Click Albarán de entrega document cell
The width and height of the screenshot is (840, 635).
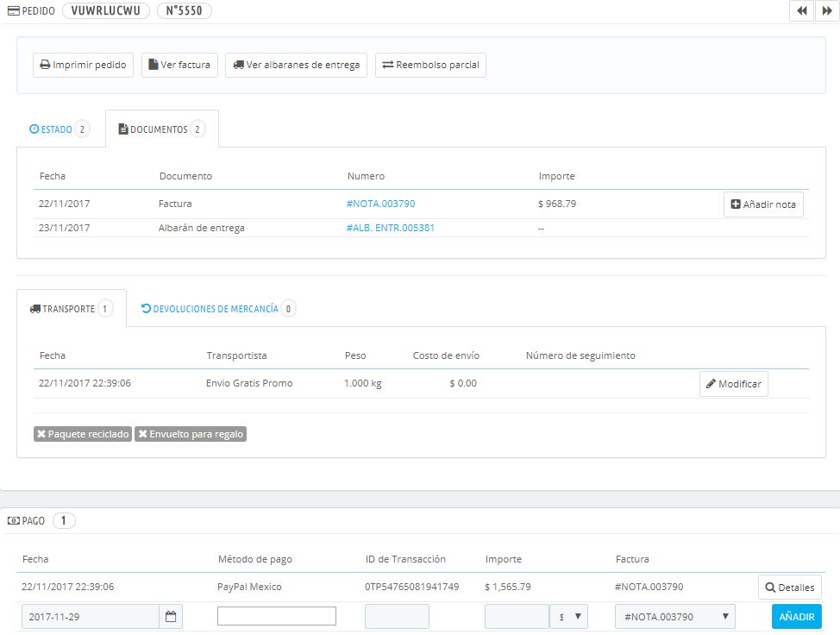(202, 228)
